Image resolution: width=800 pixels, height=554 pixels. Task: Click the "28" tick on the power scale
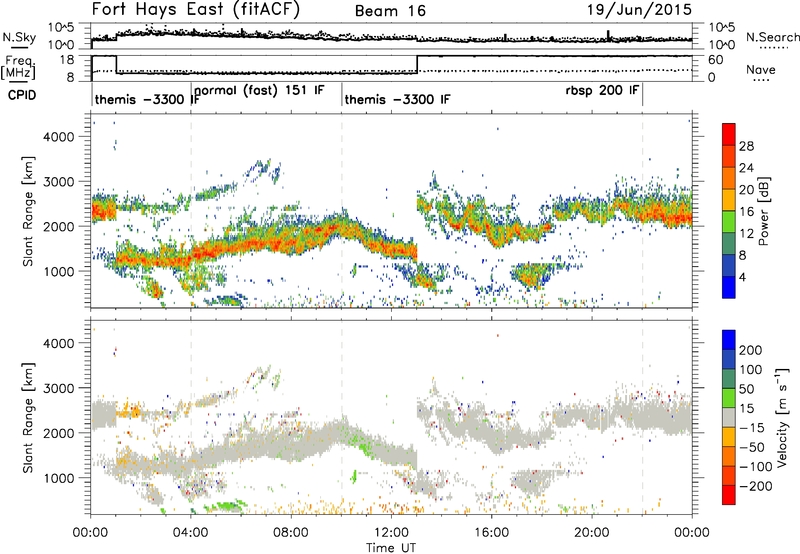tap(746, 146)
